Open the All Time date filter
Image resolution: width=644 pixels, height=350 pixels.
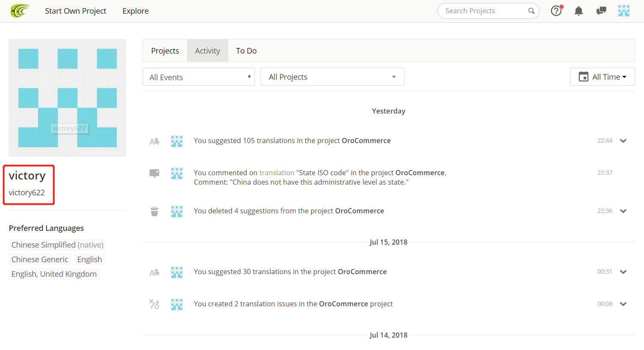[602, 77]
